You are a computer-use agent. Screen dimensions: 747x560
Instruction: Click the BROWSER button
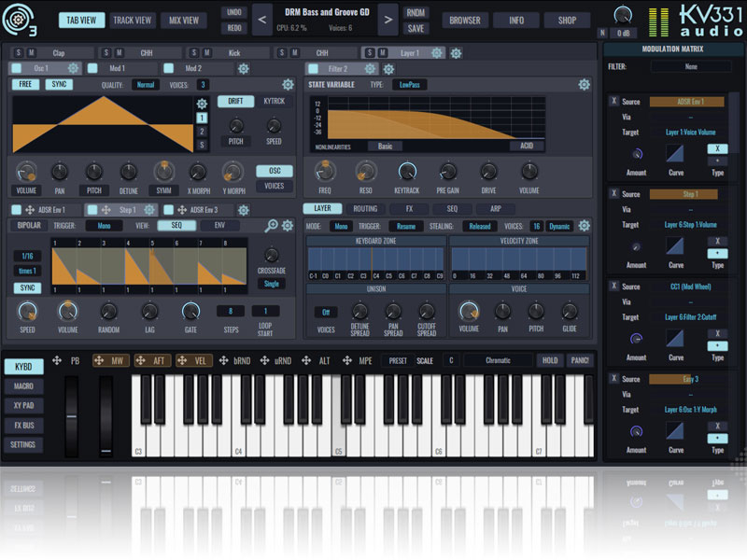point(464,20)
